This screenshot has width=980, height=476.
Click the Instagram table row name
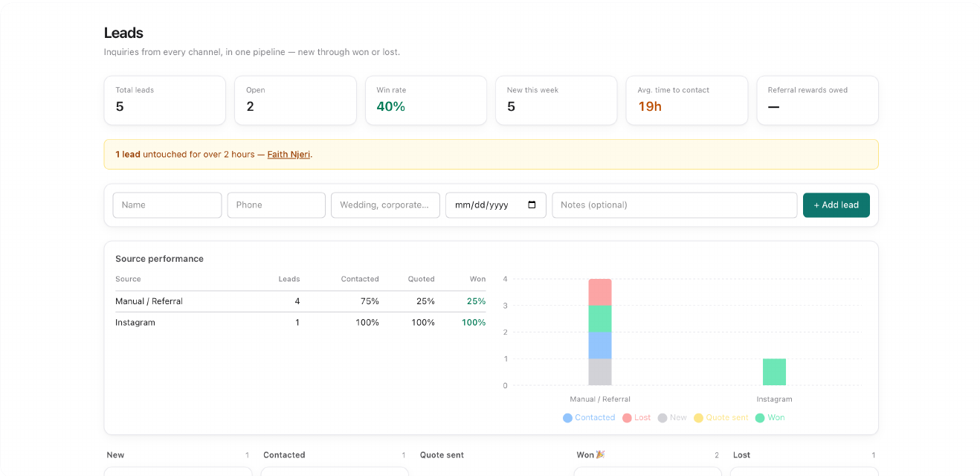click(x=135, y=323)
